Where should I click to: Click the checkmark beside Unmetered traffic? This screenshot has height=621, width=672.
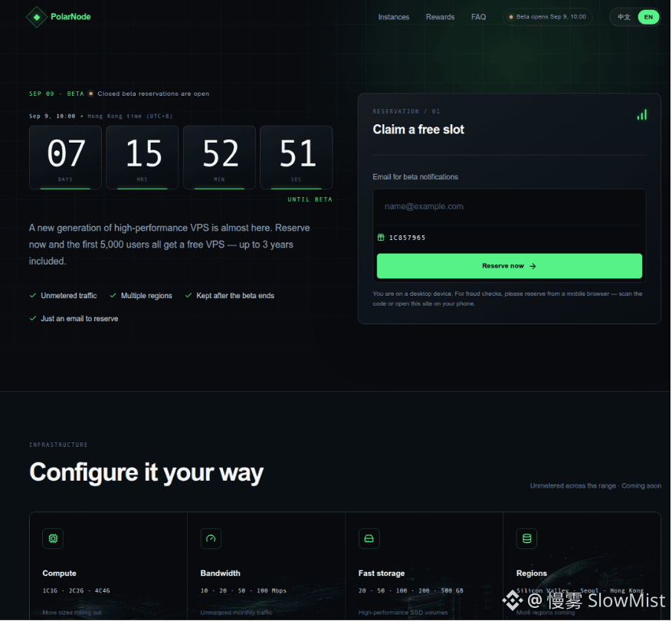pos(33,295)
